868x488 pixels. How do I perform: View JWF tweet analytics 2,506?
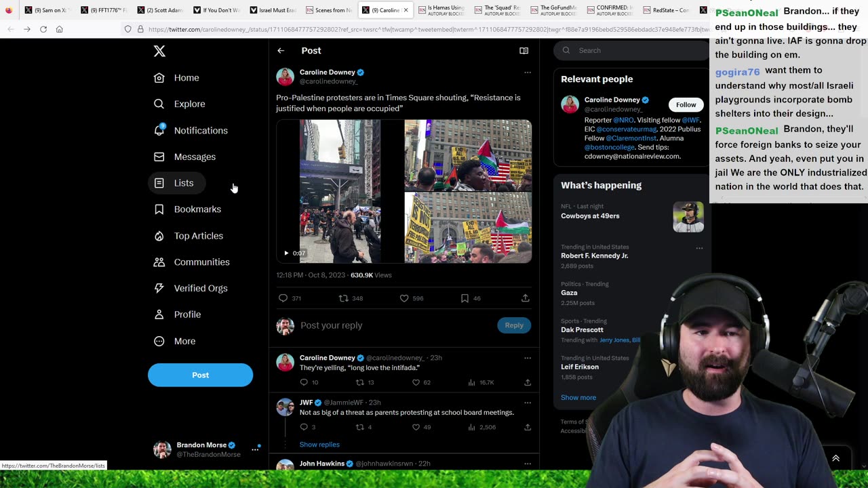point(482,427)
